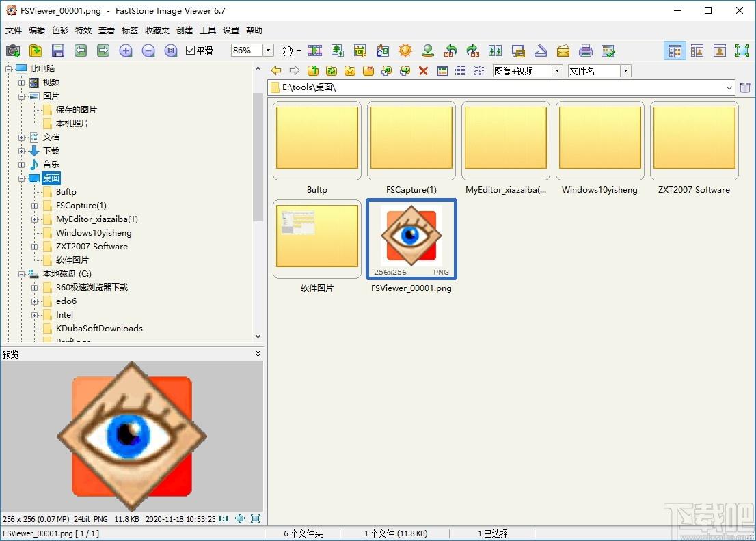Collapse the 本地磁盘 (C:) tree node
Viewport: 756px width, 541px height.
click(21, 274)
